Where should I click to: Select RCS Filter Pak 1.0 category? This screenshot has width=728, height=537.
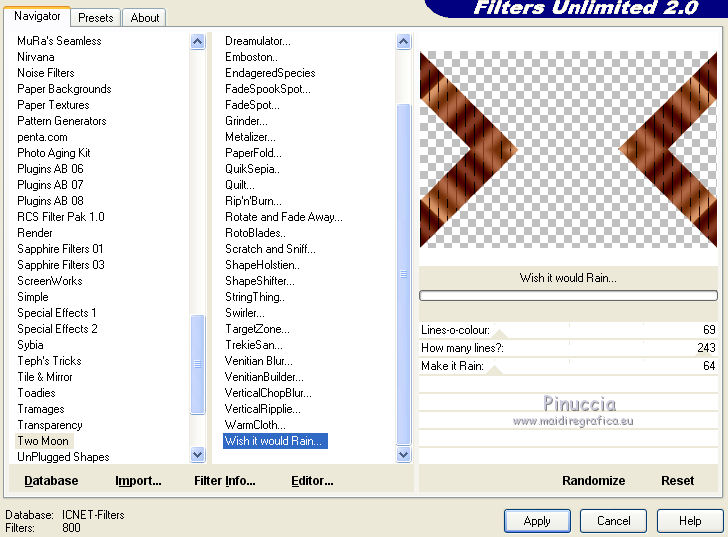pyautogui.click(x=61, y=217)
